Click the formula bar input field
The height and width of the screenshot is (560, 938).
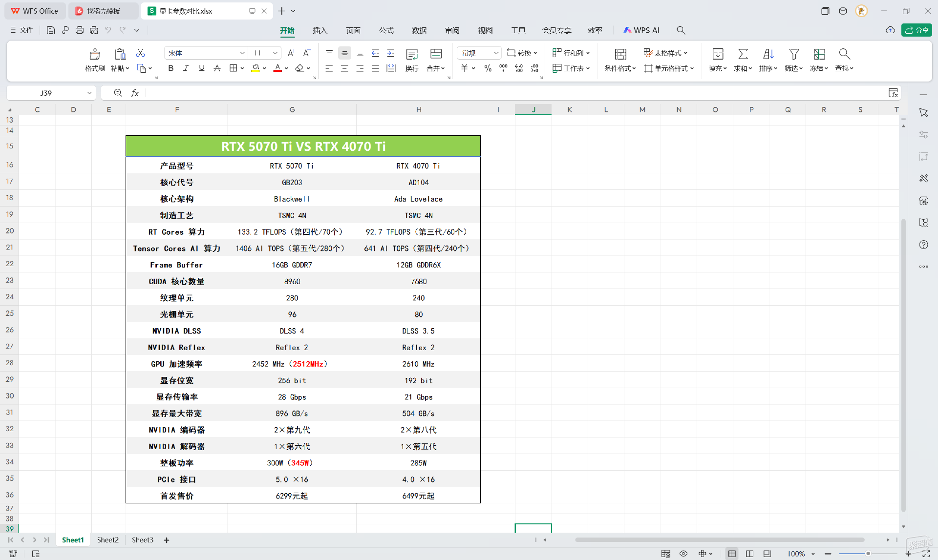point(515,93)
